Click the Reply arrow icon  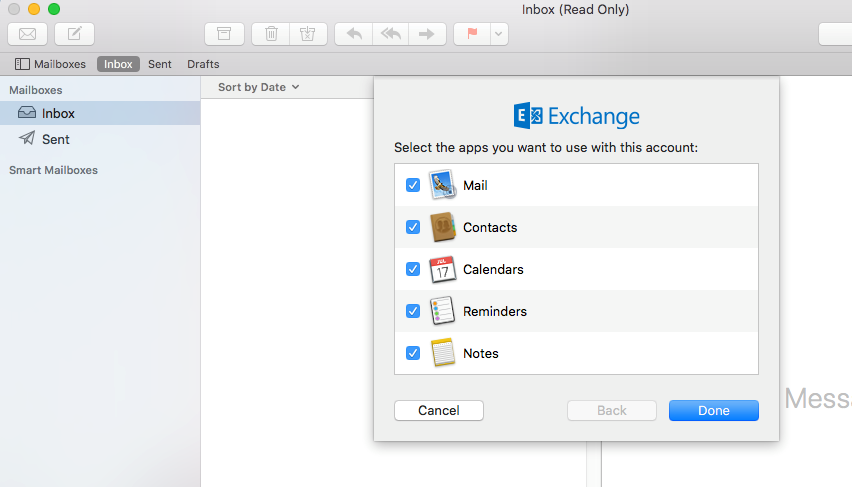tap(353, 33)
